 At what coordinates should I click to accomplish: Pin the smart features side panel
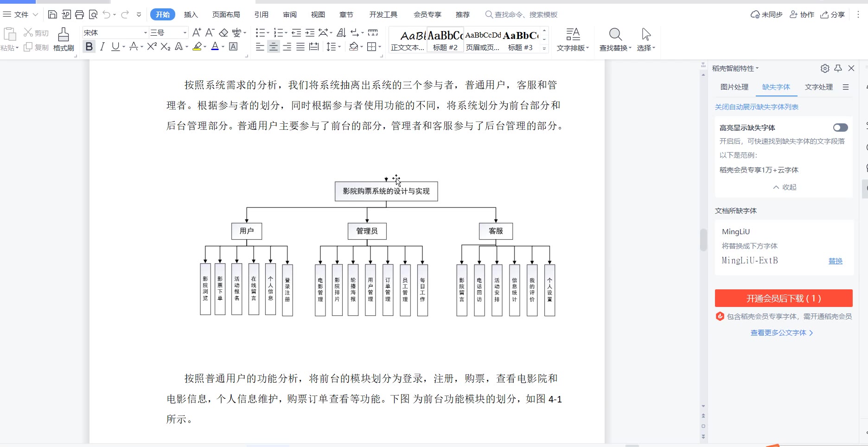pyautogui.click(x=838, y=68)
